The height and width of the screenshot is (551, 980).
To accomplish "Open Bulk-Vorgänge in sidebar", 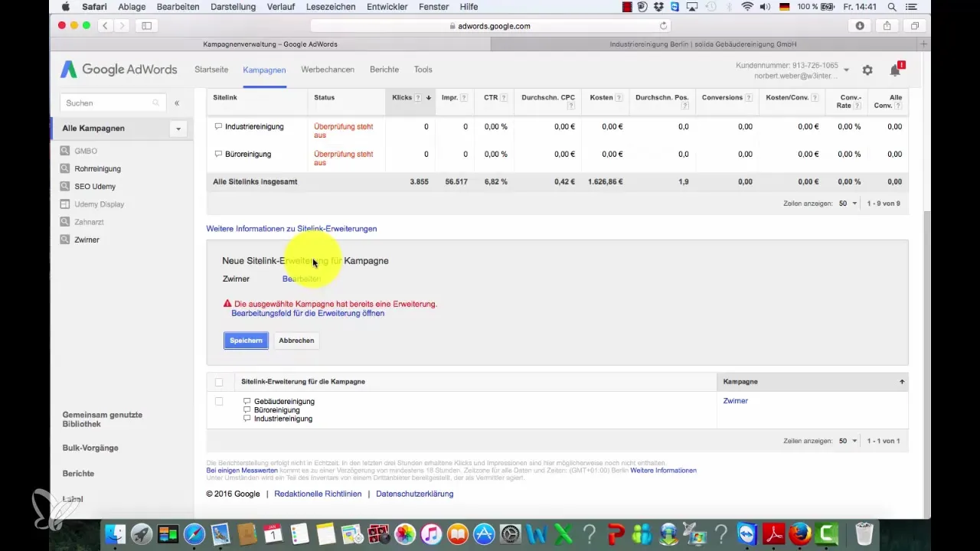I will point(90,448).
